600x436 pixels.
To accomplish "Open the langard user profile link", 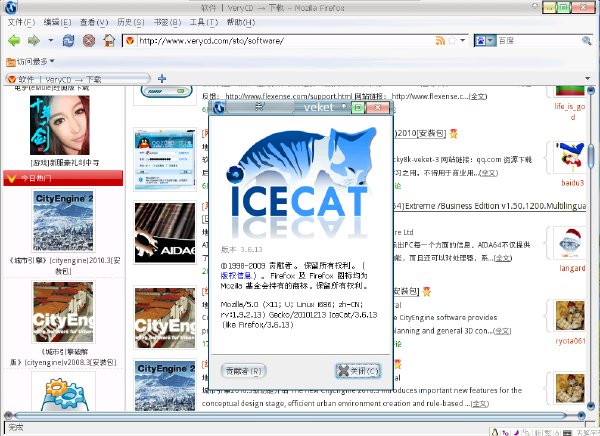I will click(x=572, y=268).
